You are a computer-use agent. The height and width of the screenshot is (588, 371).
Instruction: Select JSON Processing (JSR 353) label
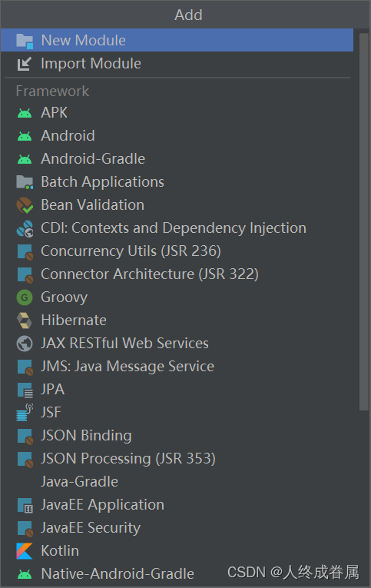pyautogui.click(x=128, y=459)
